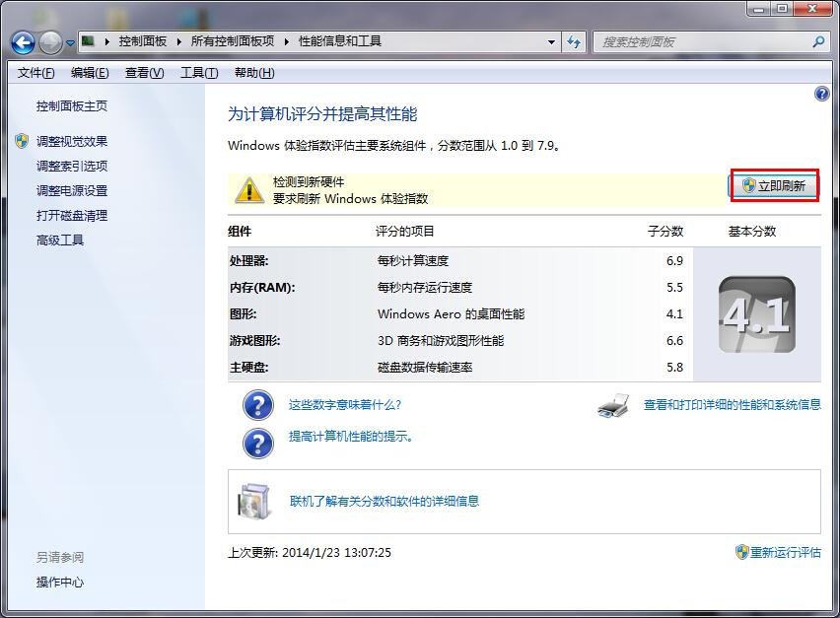Click the 磁盘数据传输速率 description
The height and width of the screenshot is (618, 840).
tap(425, 368)
